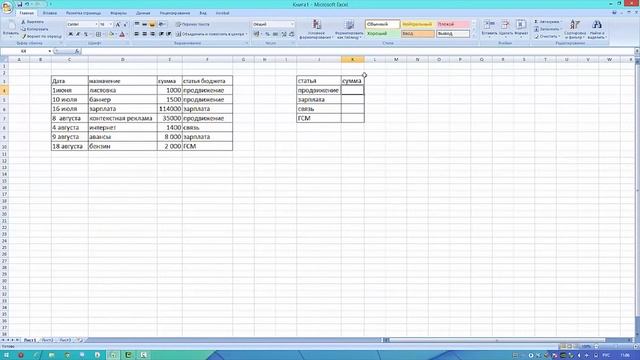Image resolution: width=640 pixels, height=360 pixels.
Task: Decrease the cell indent
Action: coord(161,34)
